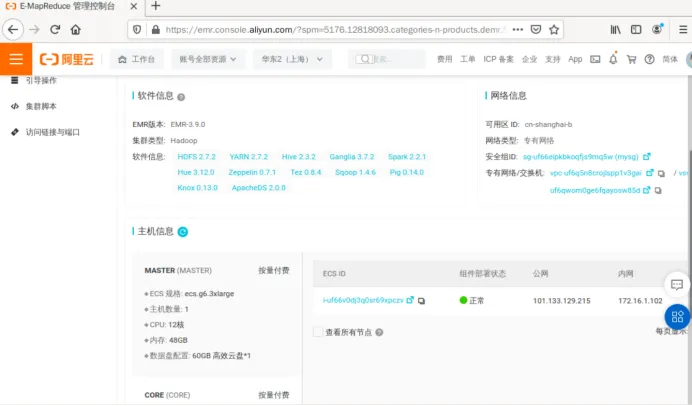Open the Hive 2.3.2 link
This screenshot has height=406, width=692.
point(299,157)
